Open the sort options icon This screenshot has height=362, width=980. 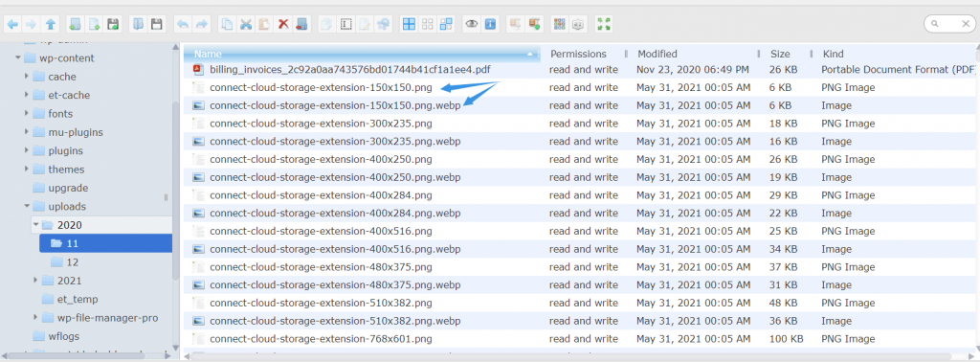click(x=578, y=24)
